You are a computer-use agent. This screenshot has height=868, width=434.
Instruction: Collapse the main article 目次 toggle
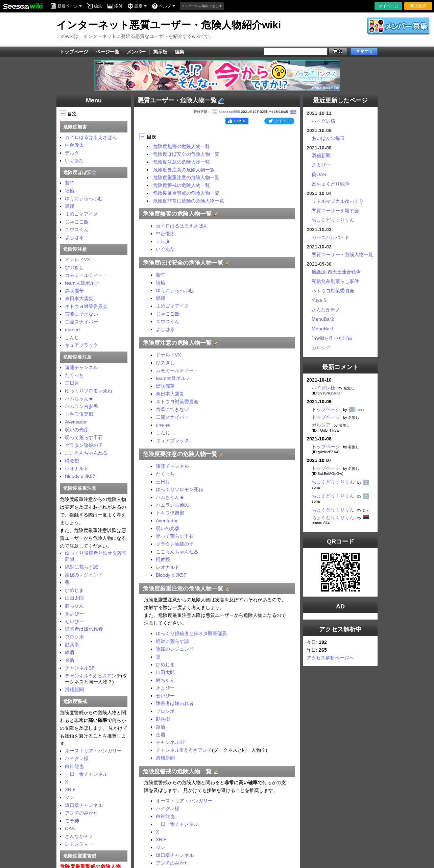(142, 136)
